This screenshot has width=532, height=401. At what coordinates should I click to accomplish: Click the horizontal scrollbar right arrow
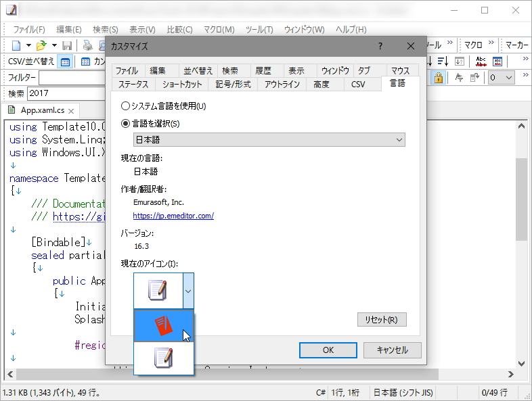(510, 374)
